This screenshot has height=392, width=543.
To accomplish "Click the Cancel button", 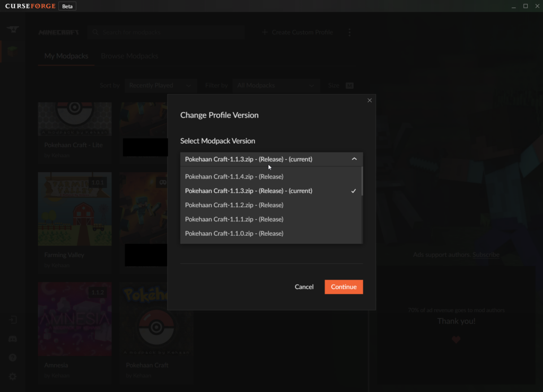I will click(304, 287).
